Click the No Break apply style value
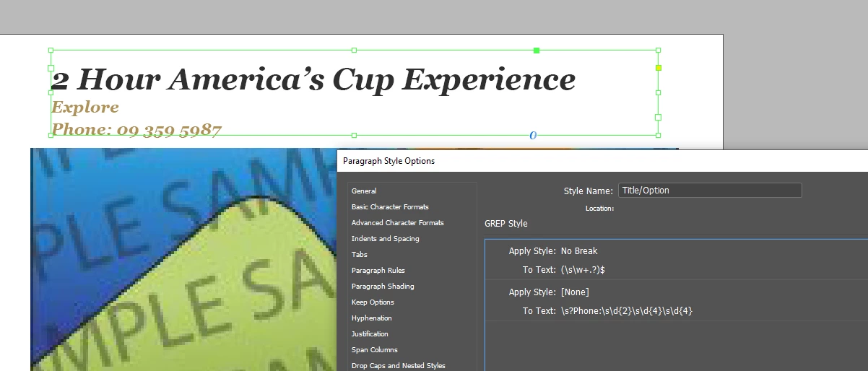 click(579, 251)
